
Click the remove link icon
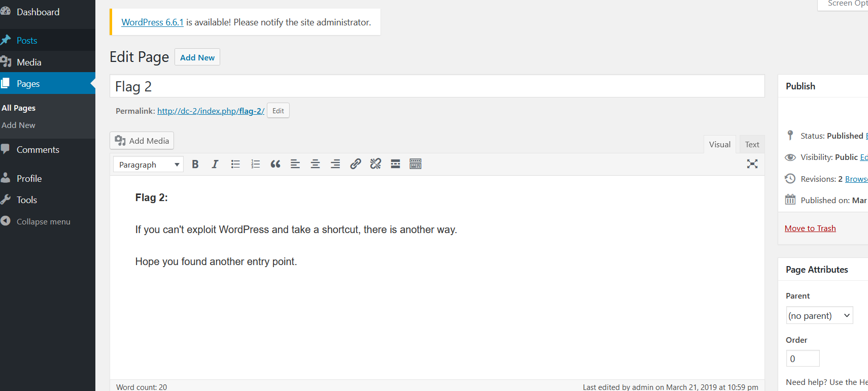click(x=375, y=164)
